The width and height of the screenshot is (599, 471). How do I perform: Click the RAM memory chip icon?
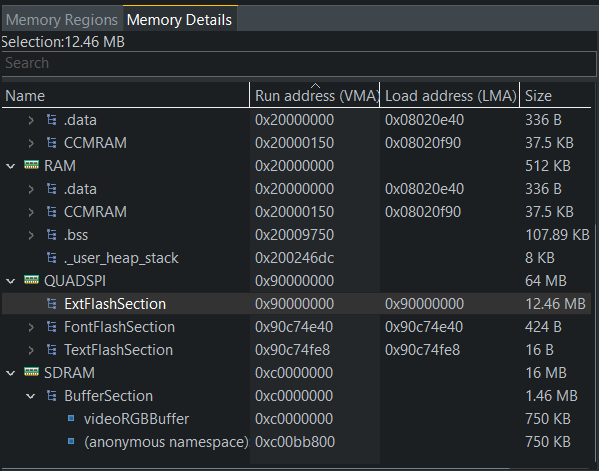click(31, 165)
